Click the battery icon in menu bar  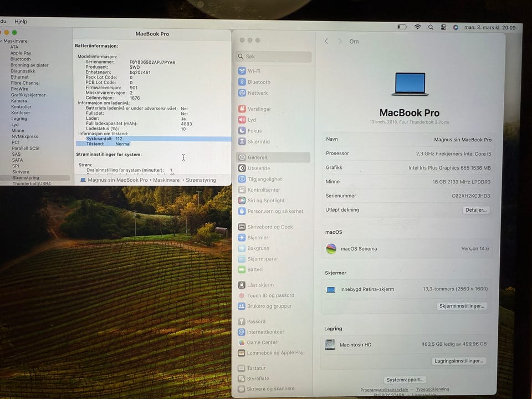(x=402, y=27)
